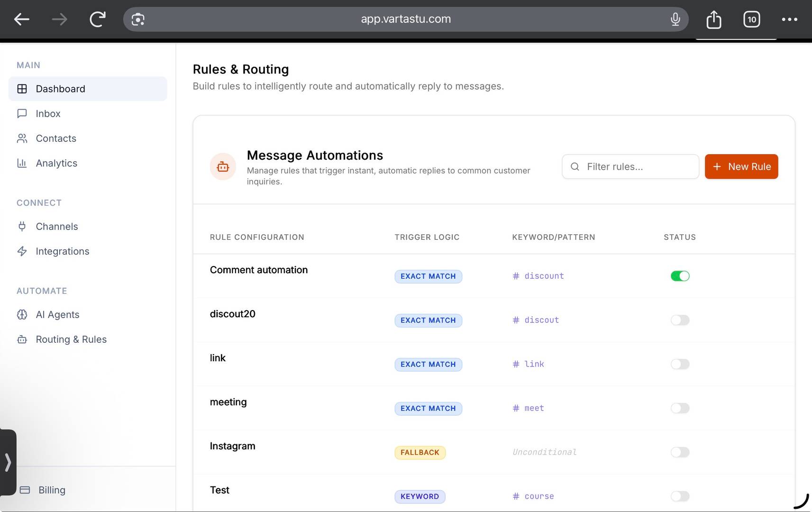Activate the microphone icon in address bar

pos(675,19)
